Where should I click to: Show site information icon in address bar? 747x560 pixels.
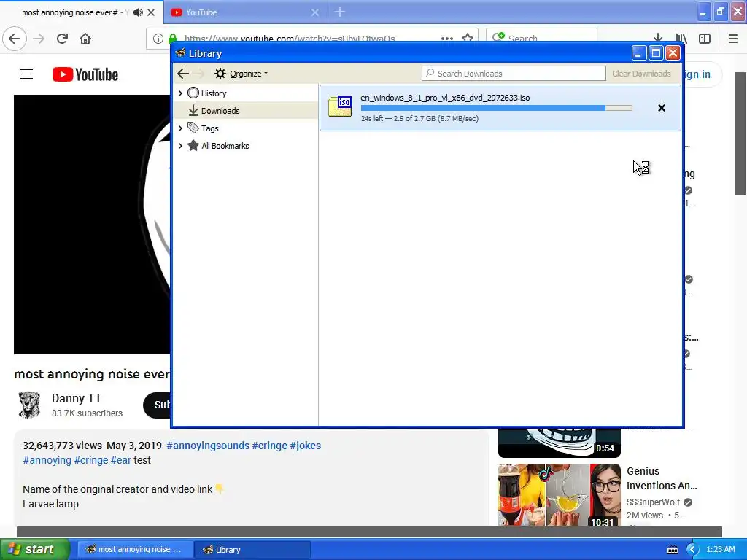pyautogui.click(x=158, y=39)
